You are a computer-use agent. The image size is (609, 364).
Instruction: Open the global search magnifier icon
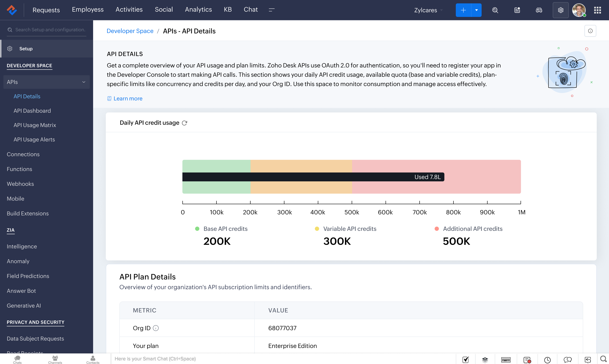click(495, 10)
